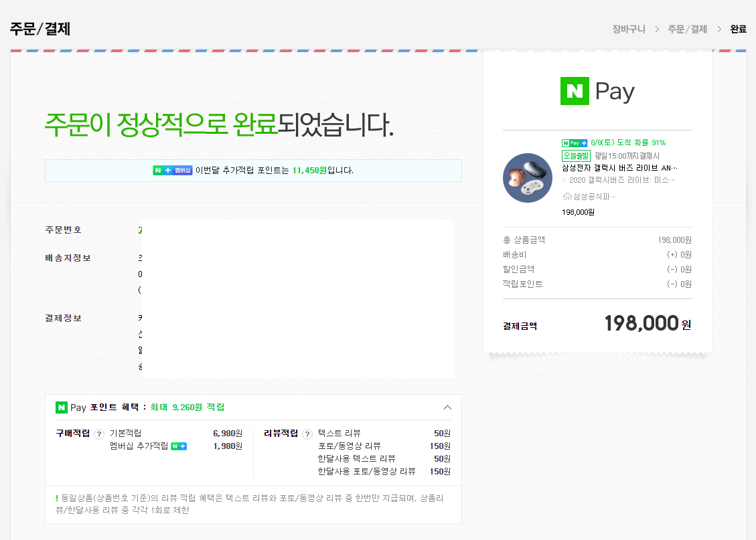Screen dimensions: 756x540
Task: Click the 8/8(토) 도착 확률 91% text
Action: click(x=627, y=143)
